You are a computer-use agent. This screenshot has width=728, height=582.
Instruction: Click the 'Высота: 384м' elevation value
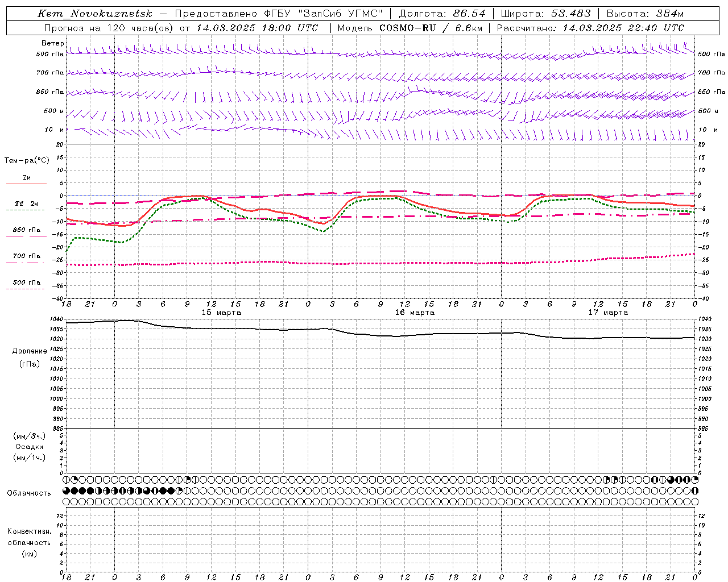pos(645,14)
